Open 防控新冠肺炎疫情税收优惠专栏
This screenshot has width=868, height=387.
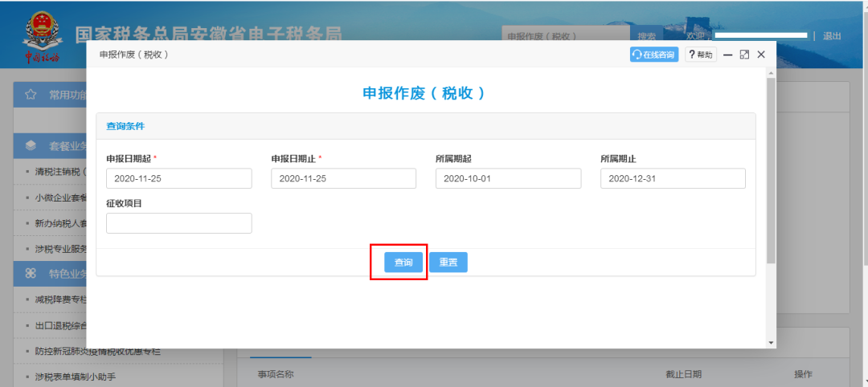[x=97, y=351]
